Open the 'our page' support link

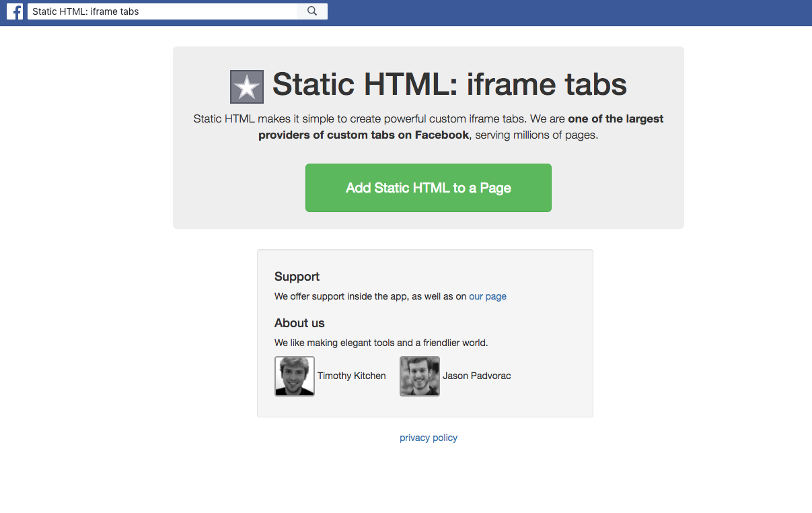click(x=488, y=296)
